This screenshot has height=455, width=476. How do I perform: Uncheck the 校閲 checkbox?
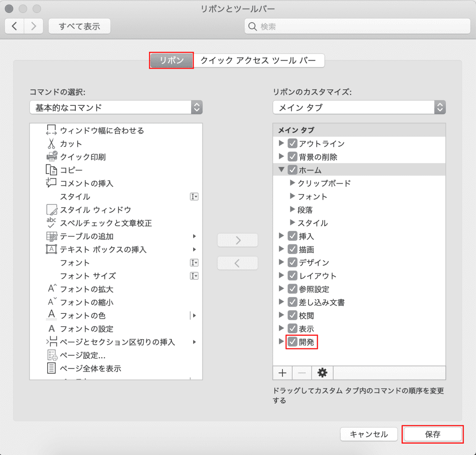point(293,315)
